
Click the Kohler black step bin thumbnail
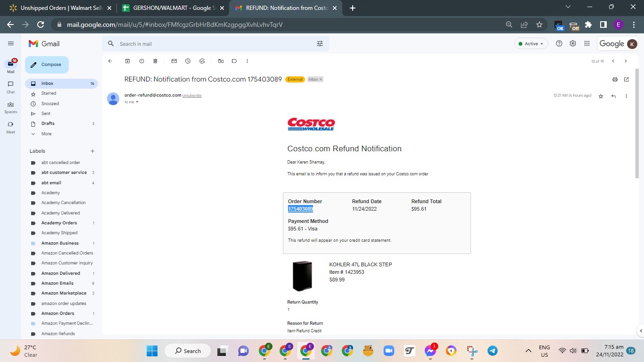pyautogui.click(x=302, y=276)
